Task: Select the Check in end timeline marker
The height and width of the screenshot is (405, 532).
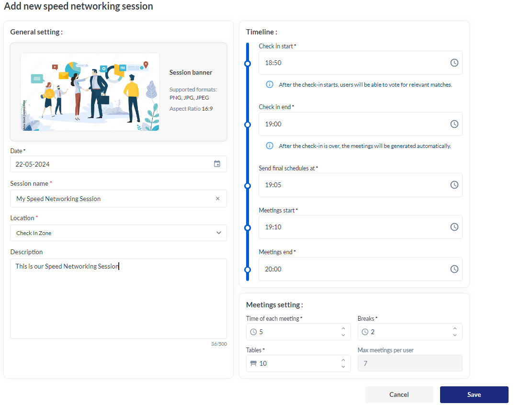Action: point(248,124)
